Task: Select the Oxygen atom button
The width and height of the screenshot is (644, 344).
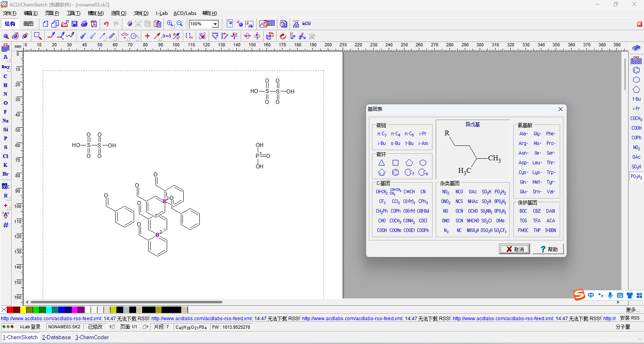Action: (x=6, y=103)
